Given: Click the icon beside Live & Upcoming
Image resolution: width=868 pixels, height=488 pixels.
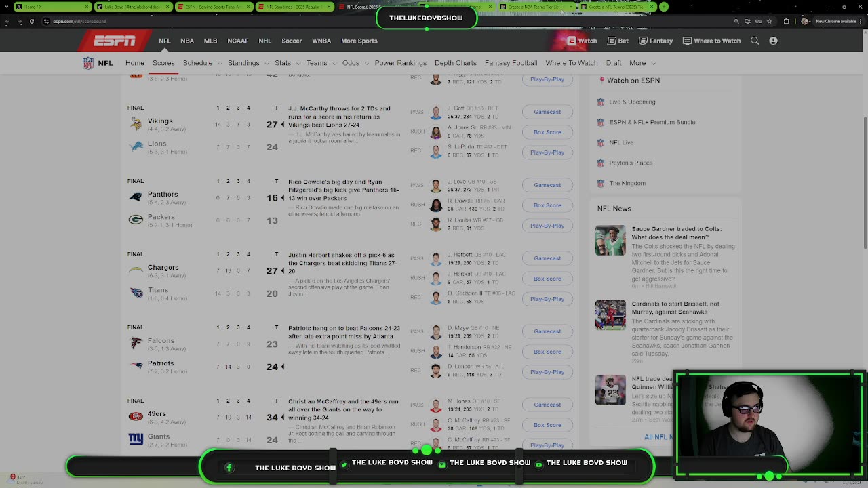Looking at the screenshot, I should (601, 102).
